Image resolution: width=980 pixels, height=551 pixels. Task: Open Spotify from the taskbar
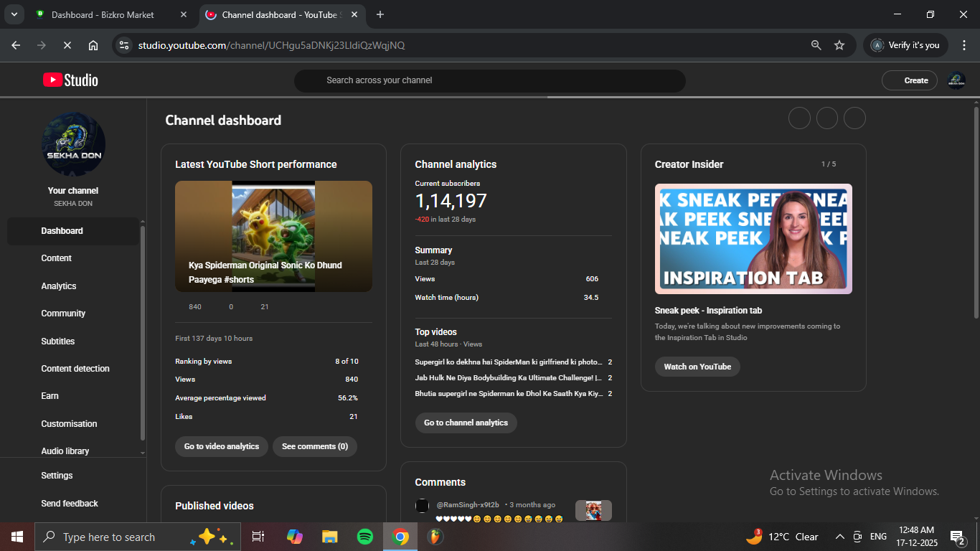(x=364, y=537)
